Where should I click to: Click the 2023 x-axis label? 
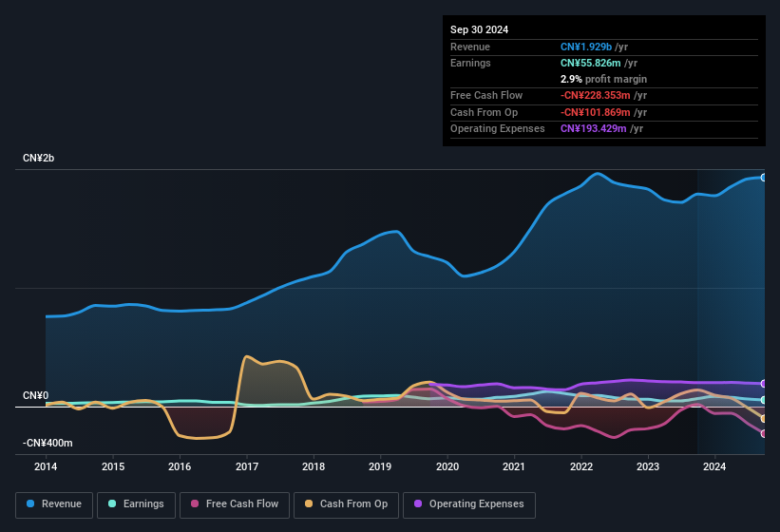[x=648, y=466]
